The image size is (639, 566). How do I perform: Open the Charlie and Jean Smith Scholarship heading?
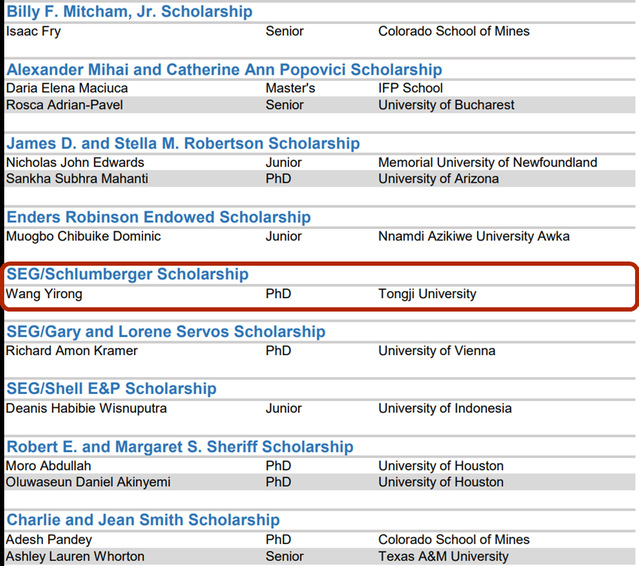click(x=143, y=520)
